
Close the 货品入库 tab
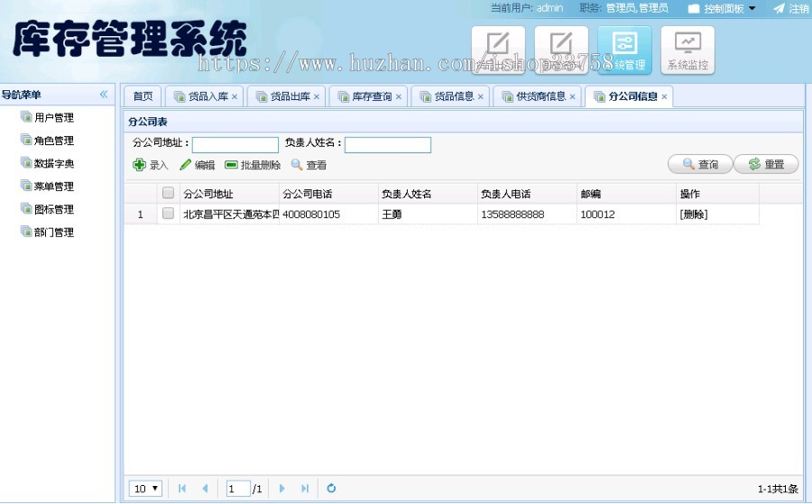click(235, 96)
